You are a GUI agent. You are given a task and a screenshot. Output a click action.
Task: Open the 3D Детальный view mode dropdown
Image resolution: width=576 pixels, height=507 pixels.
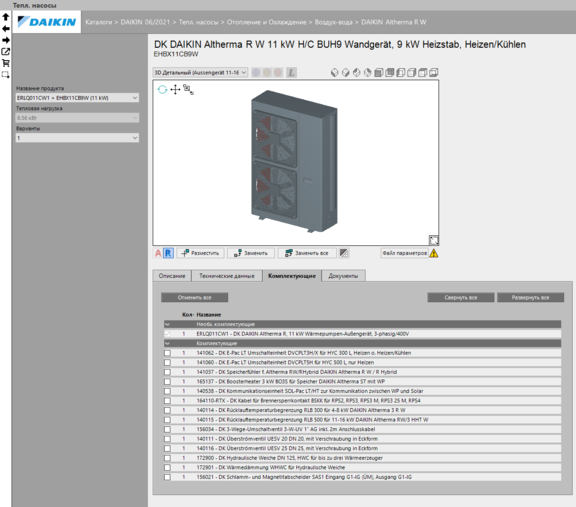(200, 72)
